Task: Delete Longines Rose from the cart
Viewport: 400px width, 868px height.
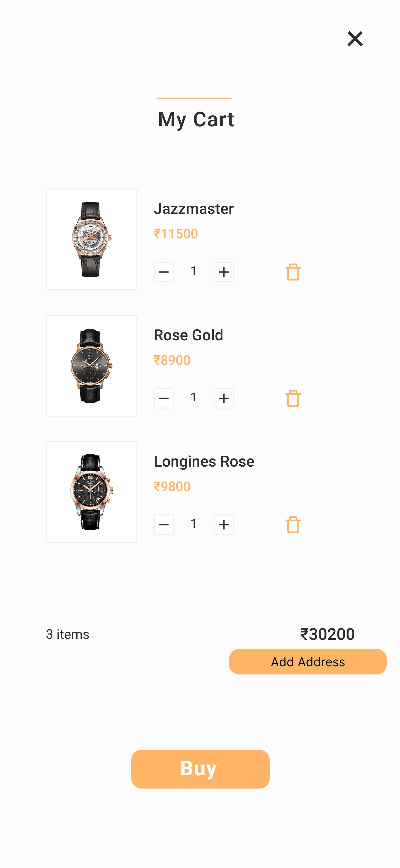Action: click(293, 525)
